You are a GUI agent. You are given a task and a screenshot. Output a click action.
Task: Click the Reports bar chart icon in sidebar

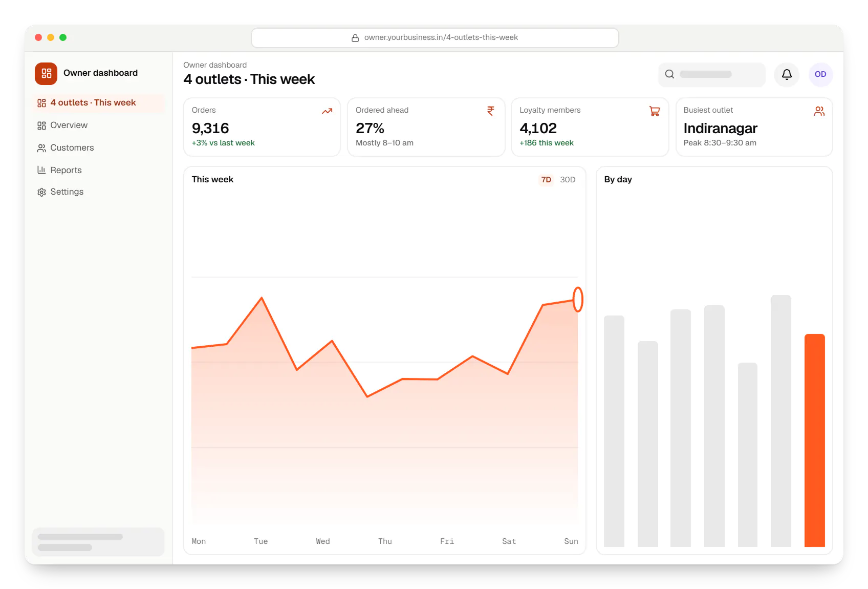click(x=41, y=170)
